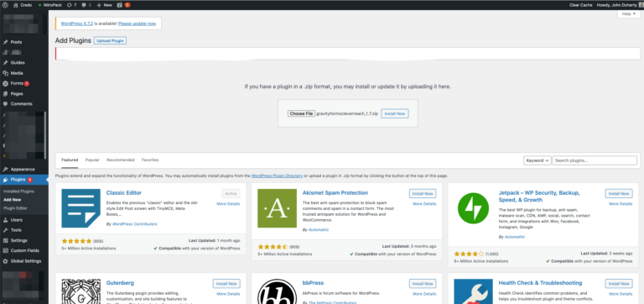Open the Keyword search type dropdown
This screenshot has height=304, width=644.
pos(538,160)
